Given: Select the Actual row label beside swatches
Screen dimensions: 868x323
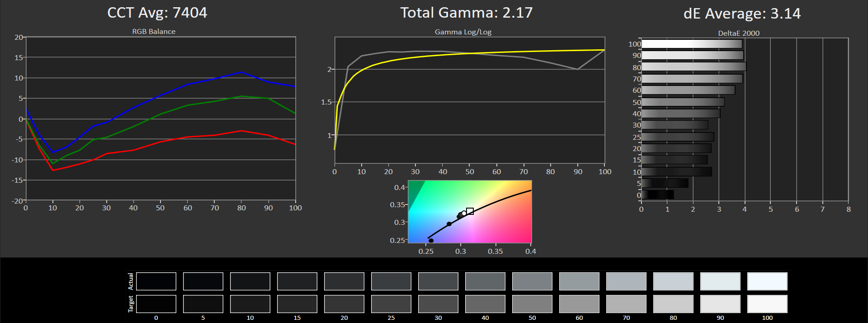Looking at the screenshot, I should (x=131, y=281).
